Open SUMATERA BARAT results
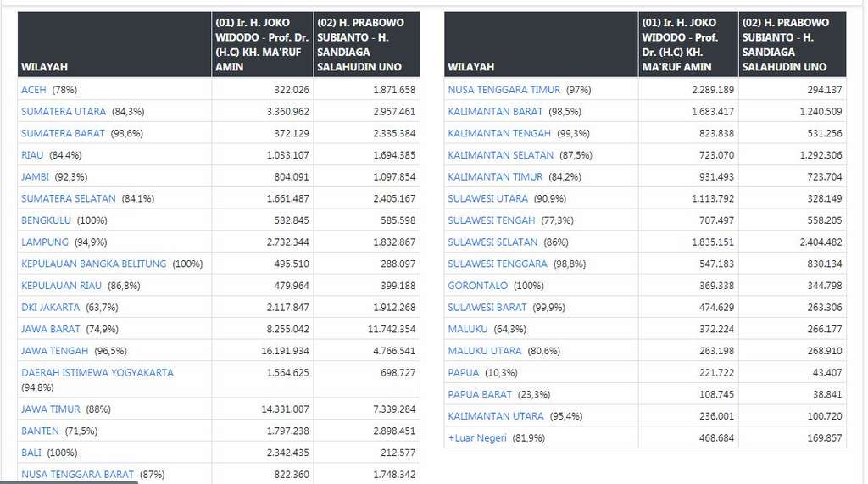Screen dimensions: 868x484 [63, 133]
